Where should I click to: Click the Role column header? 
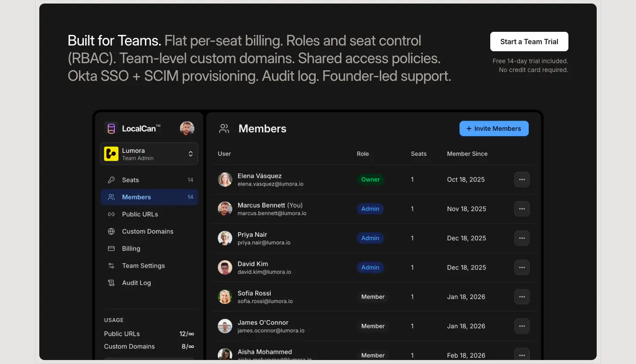click(363, 154)
